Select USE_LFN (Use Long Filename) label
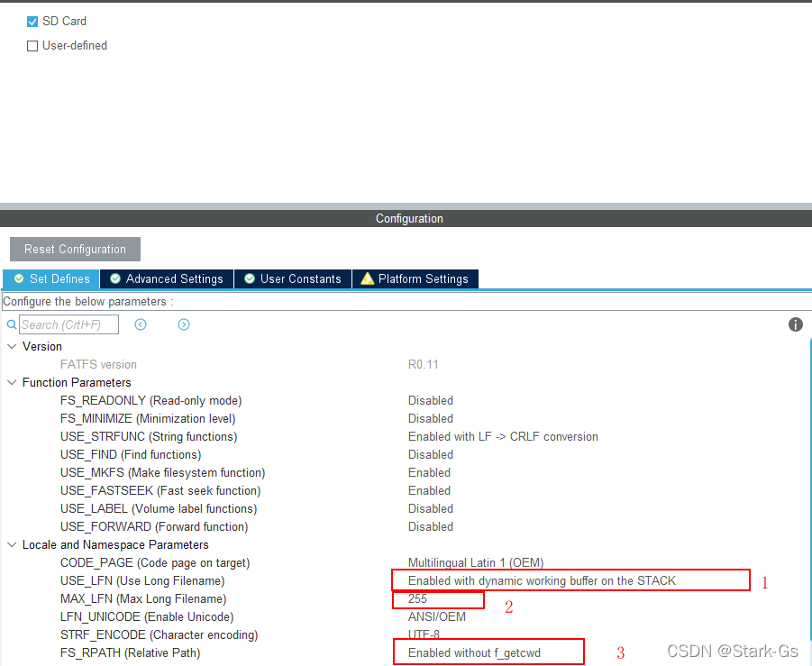This screenshot has height=666, width=812. 142,581
